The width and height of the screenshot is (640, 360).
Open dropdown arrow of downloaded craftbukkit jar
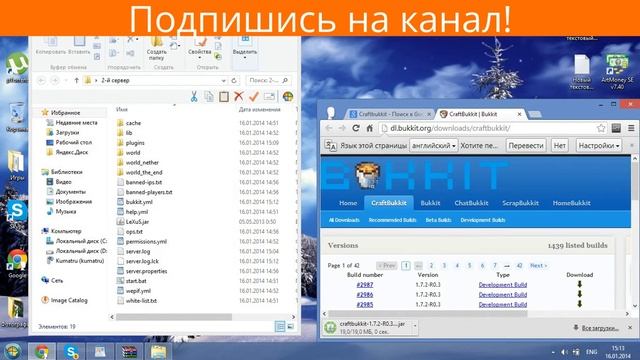[415, 326]
